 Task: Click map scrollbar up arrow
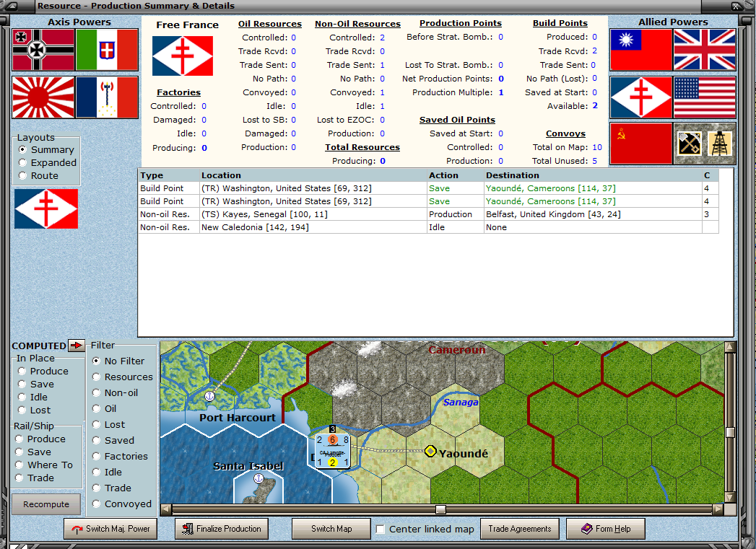click(x=730, y=347)
